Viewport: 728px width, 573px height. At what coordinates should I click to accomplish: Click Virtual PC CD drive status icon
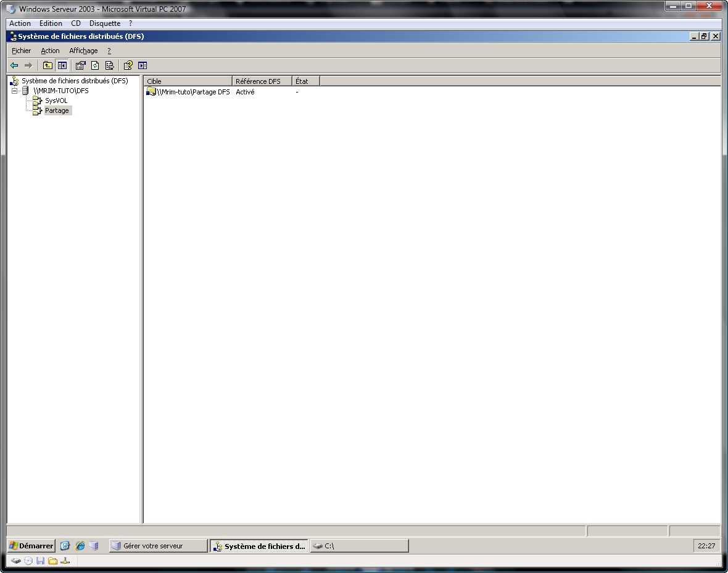coord(28,561)
